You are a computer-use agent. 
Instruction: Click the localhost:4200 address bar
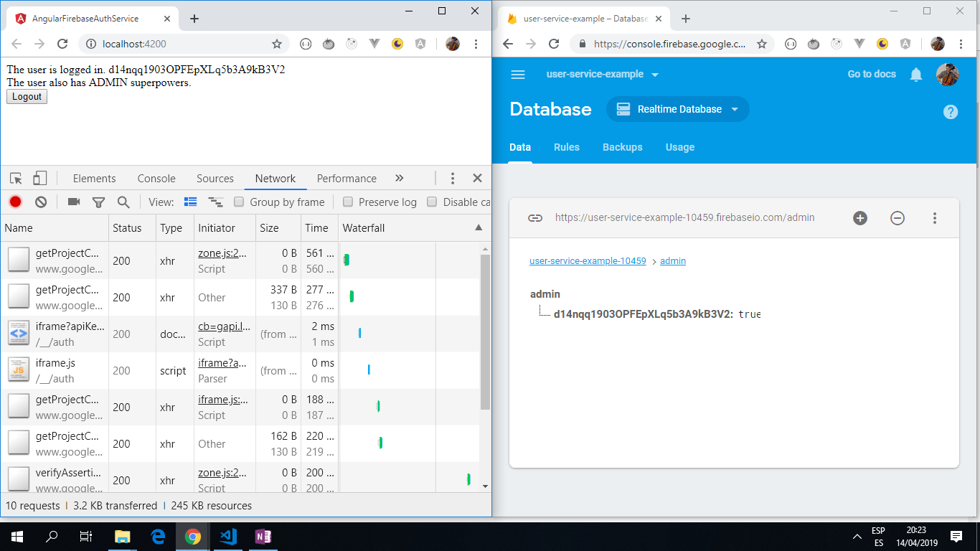coord(184,44)
